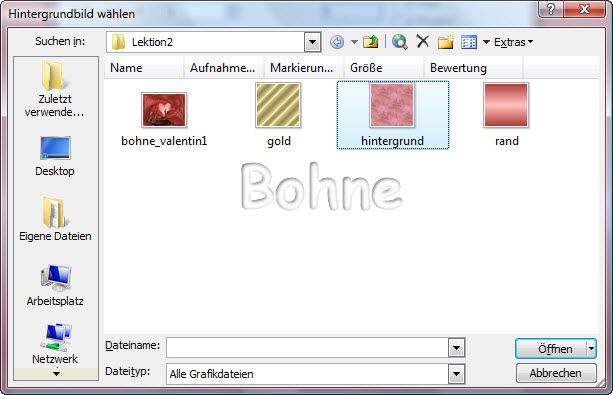This screenshot has width=613, height=395.
Task: Open Eigene Dateien in the sidebar
Action: 55,219
